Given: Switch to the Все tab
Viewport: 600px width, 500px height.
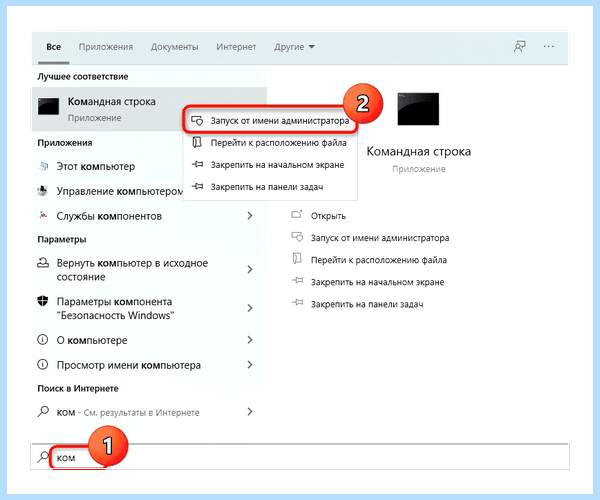Looking at the screenshot, I should click(54, 47).
